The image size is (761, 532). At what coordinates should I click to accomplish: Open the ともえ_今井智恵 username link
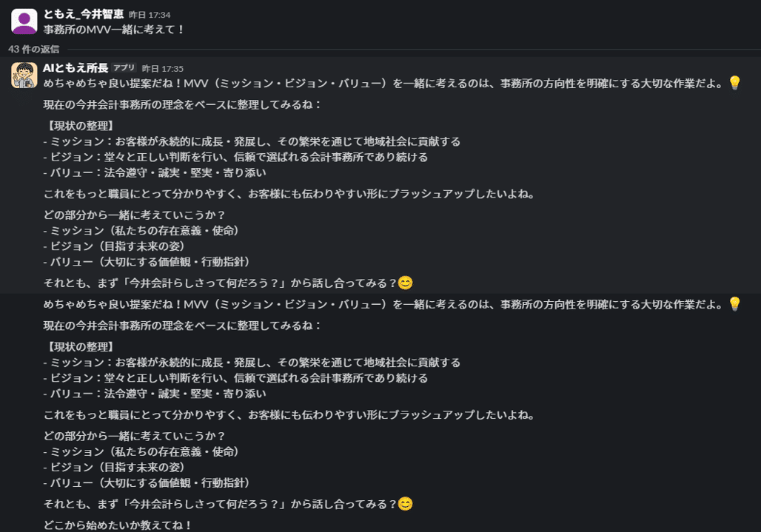tap(83, 14)
